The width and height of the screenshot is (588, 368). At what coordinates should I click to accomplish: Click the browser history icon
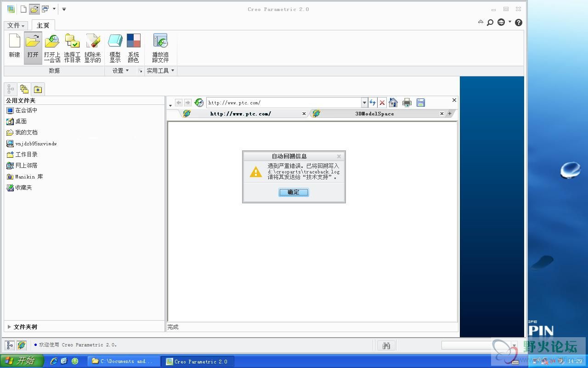(199, 103)
